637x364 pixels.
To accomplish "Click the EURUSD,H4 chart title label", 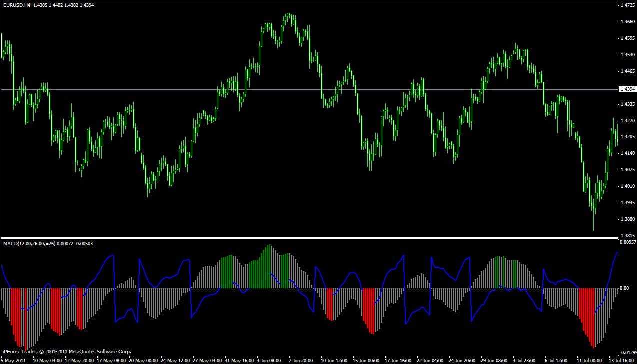I will click(x=16, y=5).
